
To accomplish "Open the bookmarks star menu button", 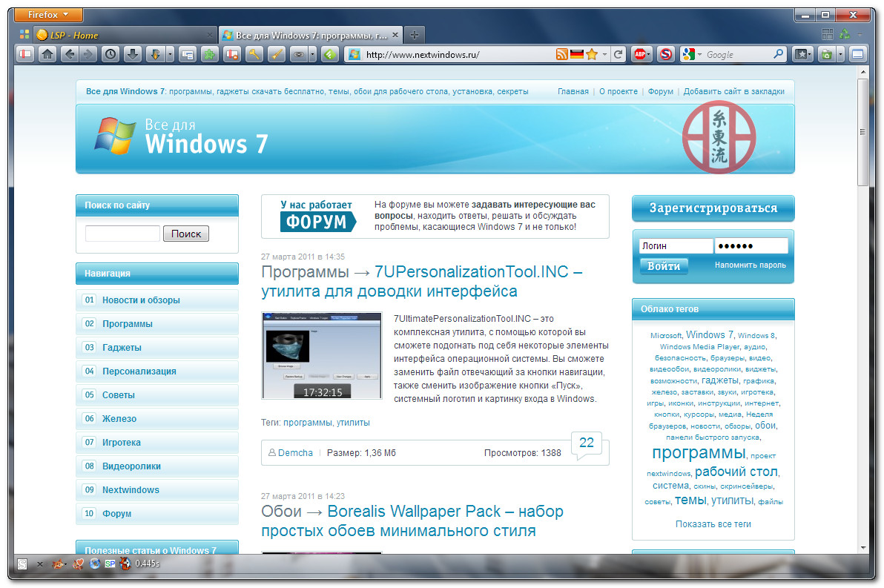I will [803, 54].
